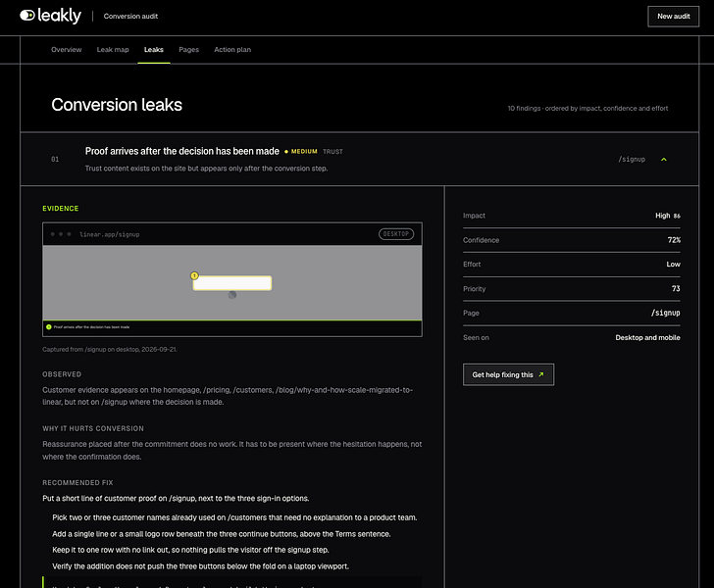Open the Pages tab
The height and width of the screenshot is (588, 714).
point(188,50)
